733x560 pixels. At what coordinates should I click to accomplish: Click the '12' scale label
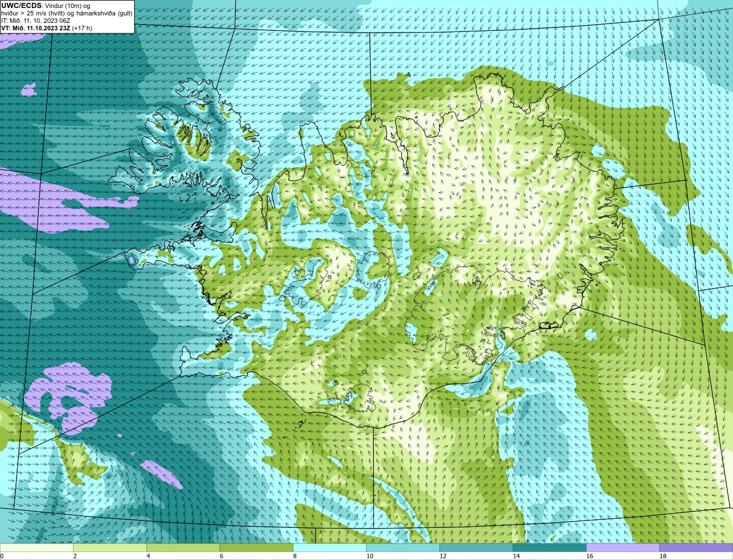443,556
